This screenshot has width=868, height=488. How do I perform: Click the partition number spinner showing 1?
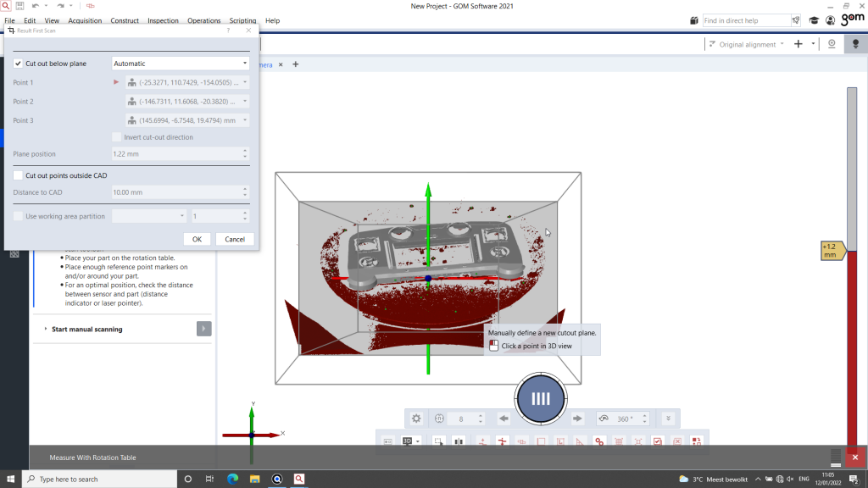(x=220, y=216)
